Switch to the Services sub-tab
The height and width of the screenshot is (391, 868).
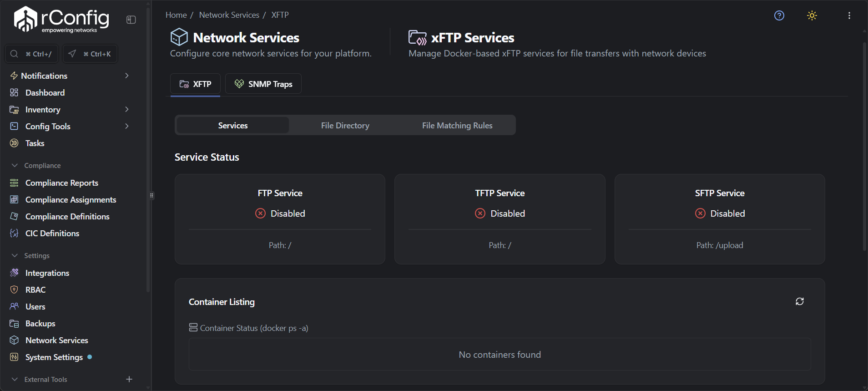click(x=233, y=125)
